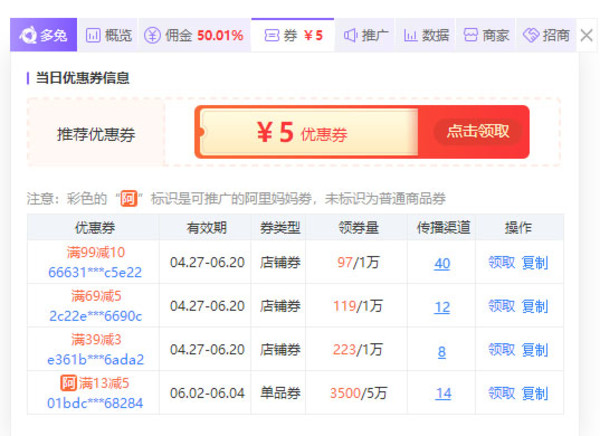Open the 概览 overview tab
The height and width of the screenshot is (436, 600).
(x=108, y=35)
